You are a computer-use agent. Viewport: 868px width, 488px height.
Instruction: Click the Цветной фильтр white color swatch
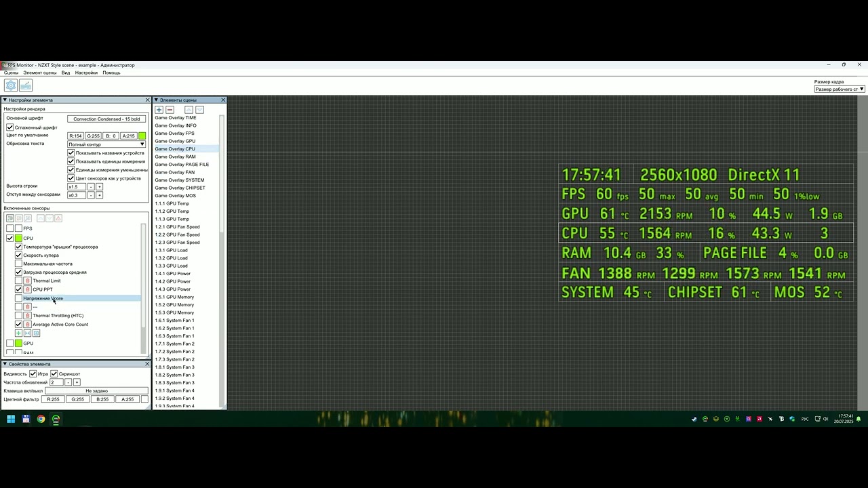click(144, 399)
